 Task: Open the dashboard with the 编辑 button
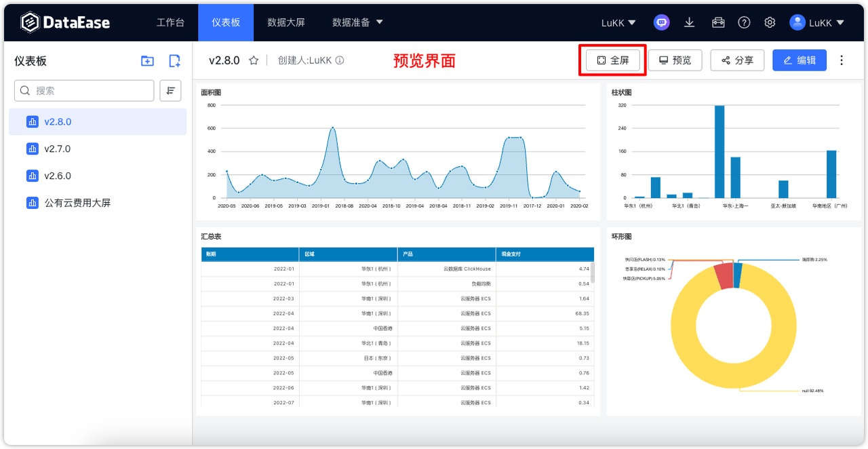pos(799,60)
